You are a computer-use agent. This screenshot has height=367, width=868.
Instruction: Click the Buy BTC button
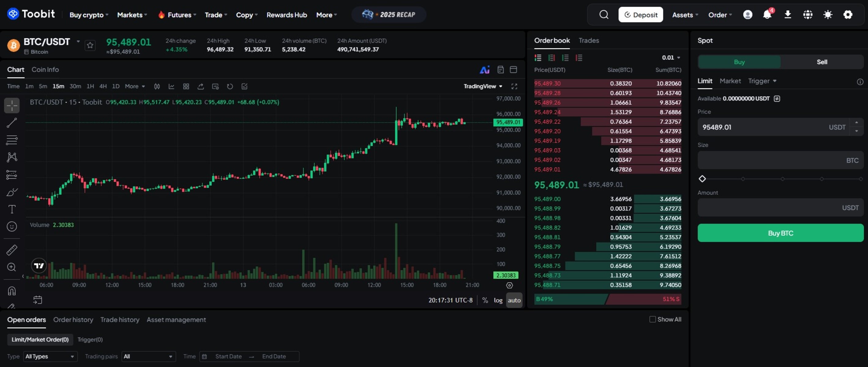(780, 233)
